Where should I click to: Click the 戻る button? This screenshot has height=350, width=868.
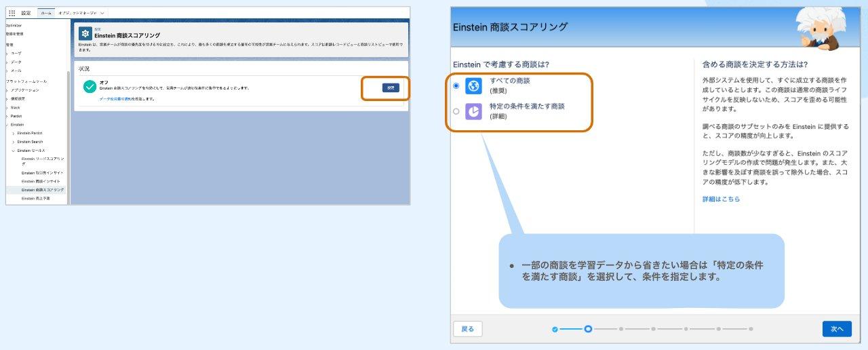point(468,329)
